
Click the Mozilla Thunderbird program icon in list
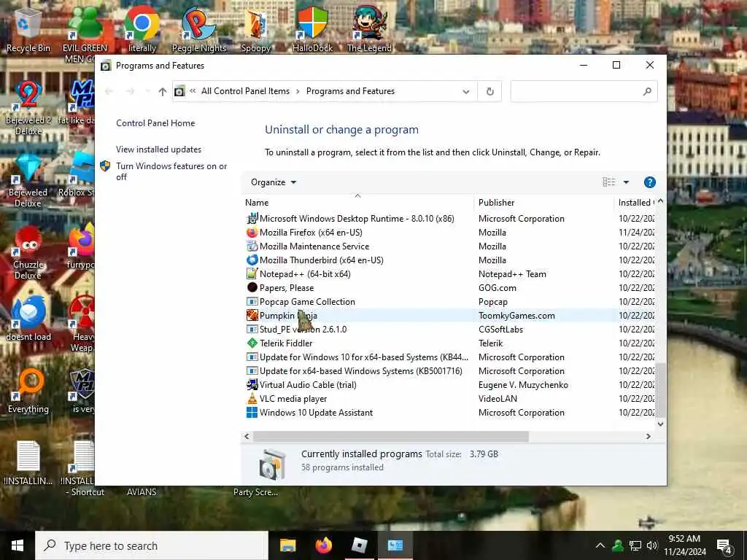point(252,260)
